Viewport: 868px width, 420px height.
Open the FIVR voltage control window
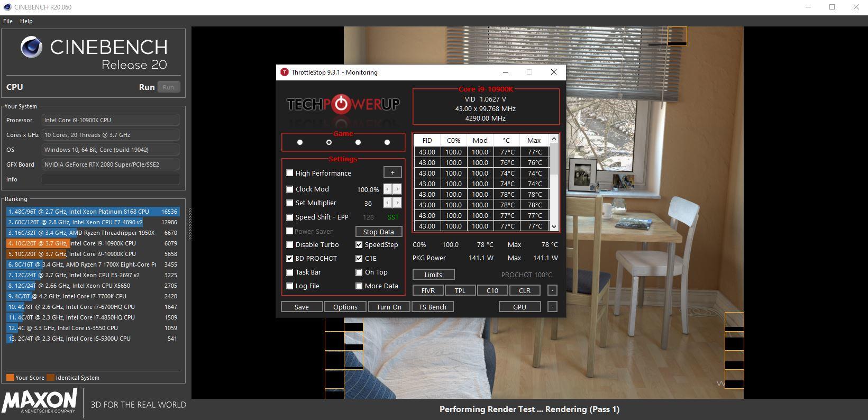click(428, 290)
